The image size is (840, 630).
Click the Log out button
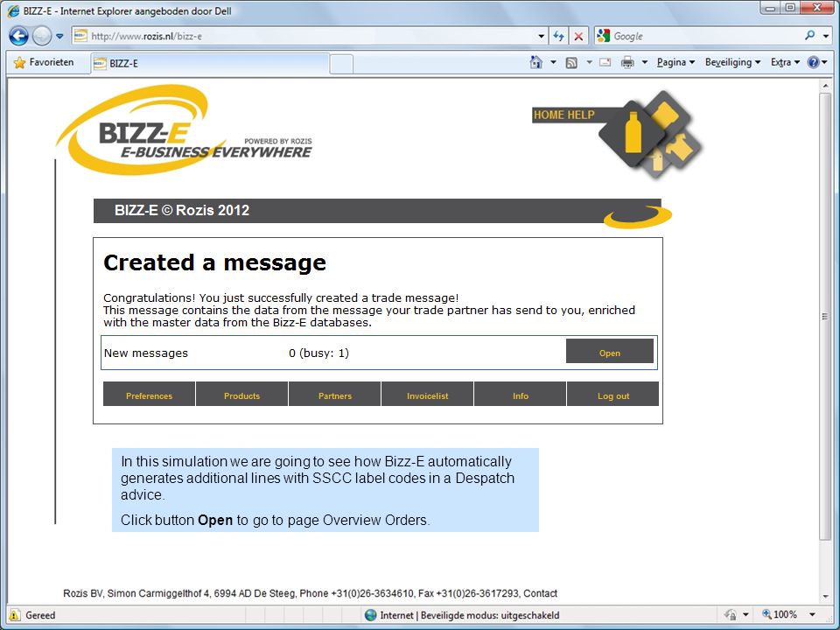(x=612, y=395)
